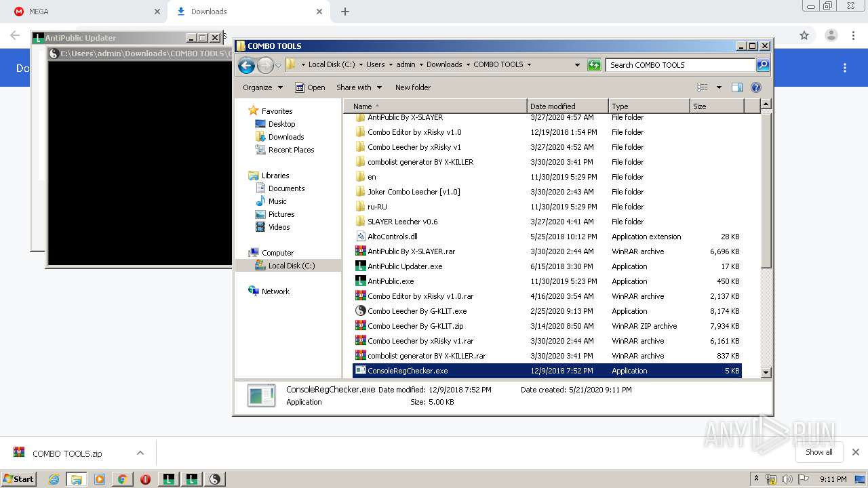Click COMBO TOOLS.zip download item
868x488 pixels.
tap(67, 453)
